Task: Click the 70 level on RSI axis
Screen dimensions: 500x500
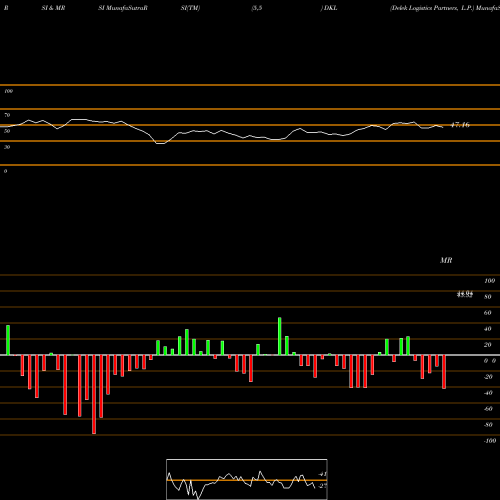Action: (x=7, y=115)
